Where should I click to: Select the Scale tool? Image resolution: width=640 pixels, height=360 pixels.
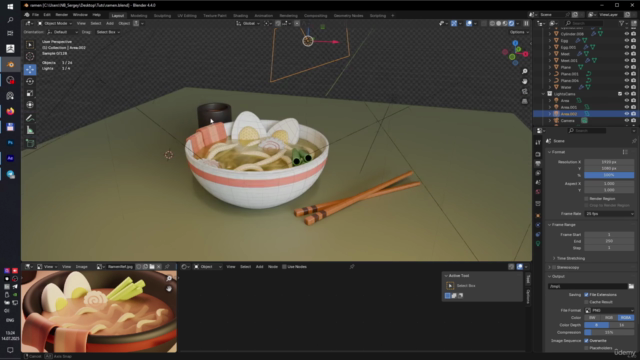30,93
